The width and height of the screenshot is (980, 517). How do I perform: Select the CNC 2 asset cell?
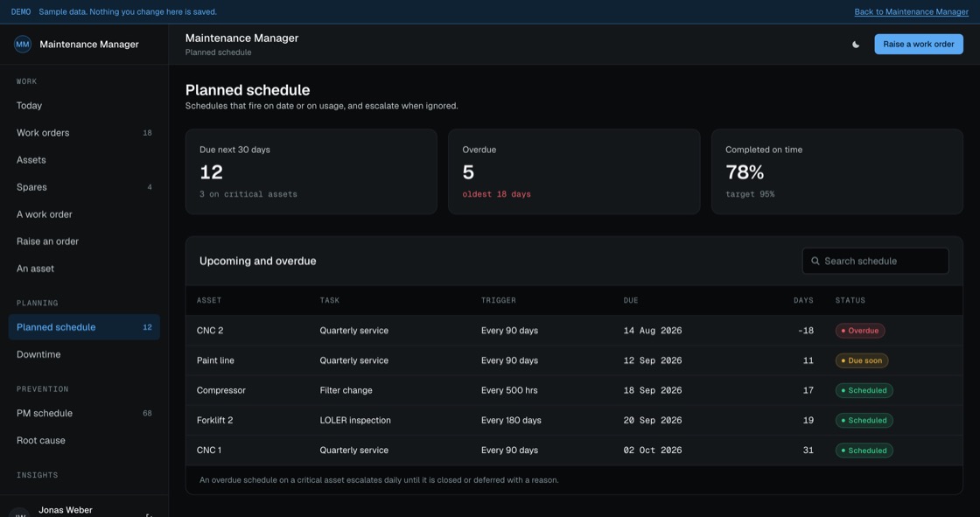210,331
